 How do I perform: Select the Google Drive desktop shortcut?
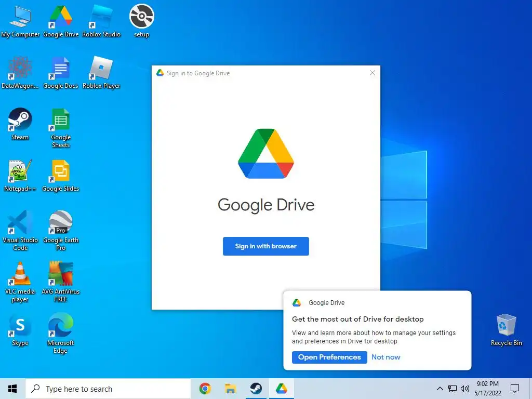click(x=61, y=21)
